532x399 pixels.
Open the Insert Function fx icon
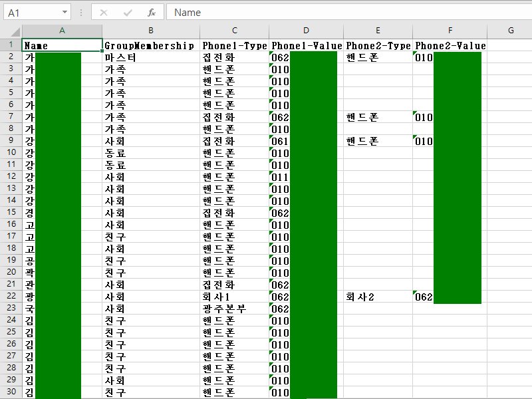(x=152, y=13)
